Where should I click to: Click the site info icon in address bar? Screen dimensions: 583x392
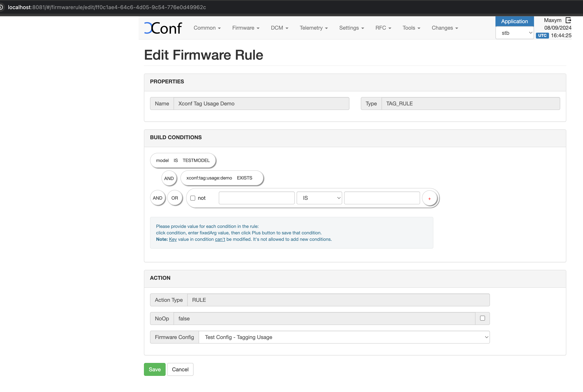pyautogui.click(x=2, y=7)
